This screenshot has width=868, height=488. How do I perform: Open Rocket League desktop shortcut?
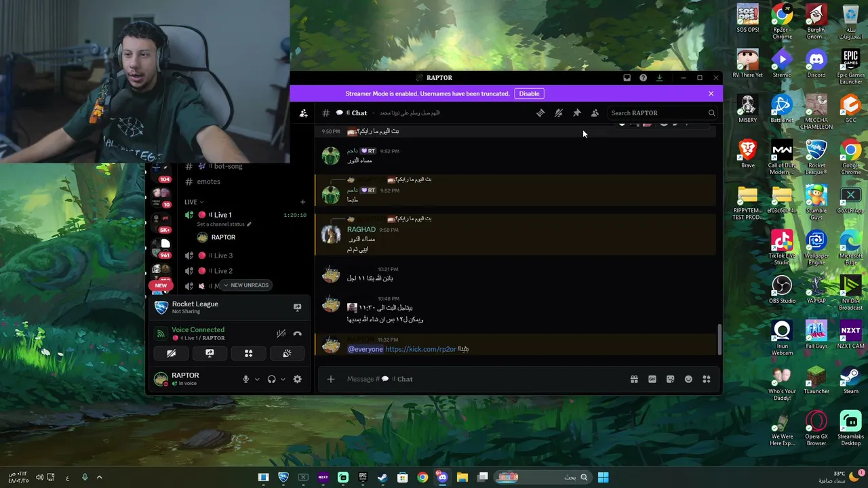pos(816,155)
